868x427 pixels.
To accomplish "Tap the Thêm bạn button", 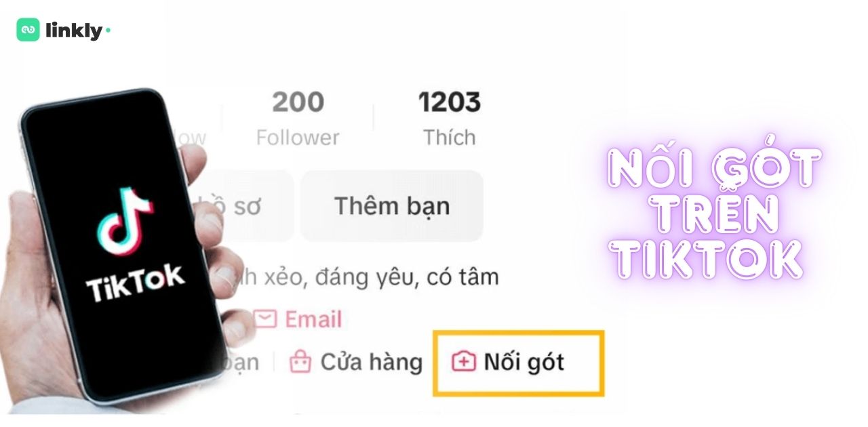I will pyautogui.click(x=392, y=206).
